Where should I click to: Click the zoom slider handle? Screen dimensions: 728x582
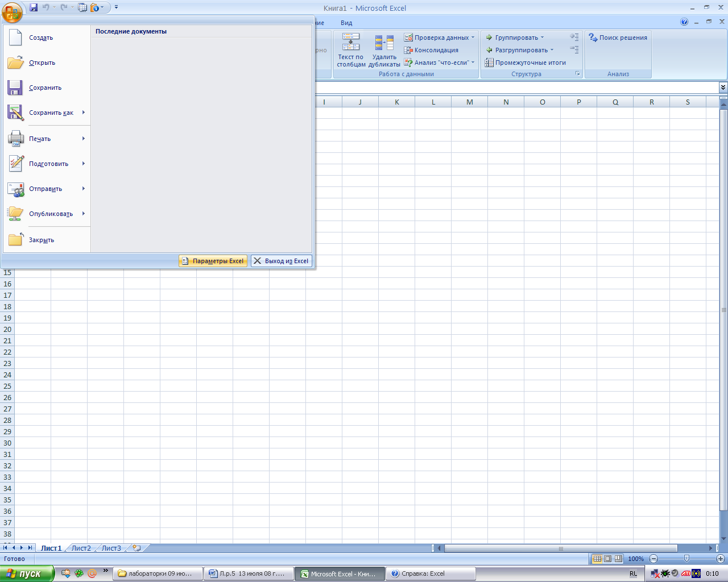tap(686, 559)
